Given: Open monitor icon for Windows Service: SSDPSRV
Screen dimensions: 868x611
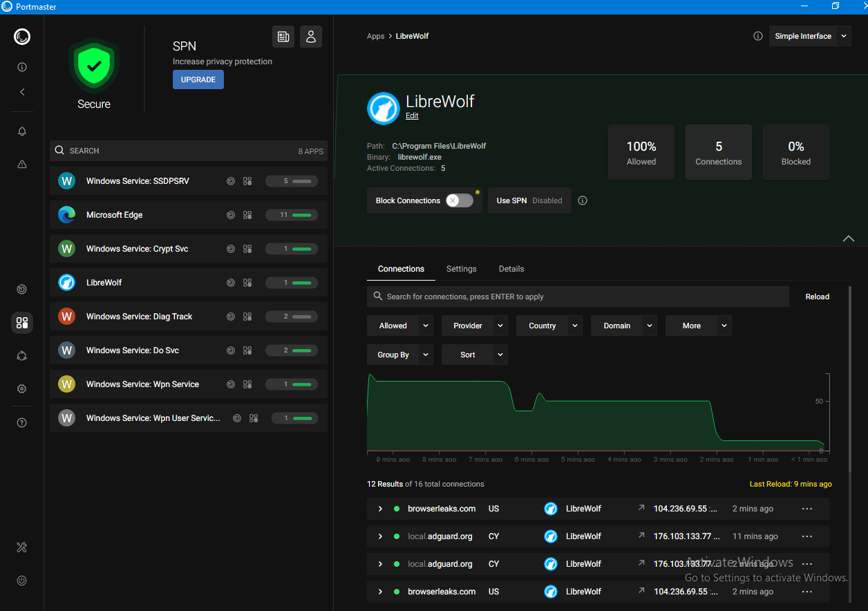Looking at the screenshot, I should click(231, 181).
